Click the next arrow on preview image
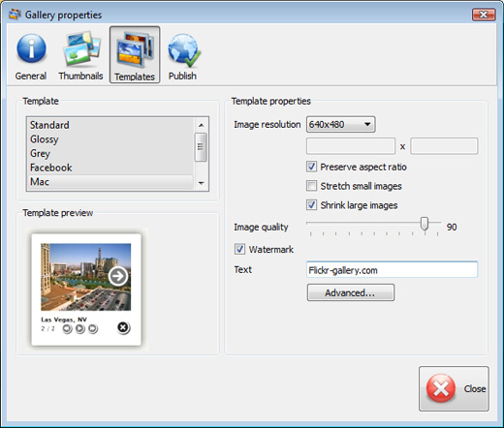This screenshot has width=504, height=428. 118,276
